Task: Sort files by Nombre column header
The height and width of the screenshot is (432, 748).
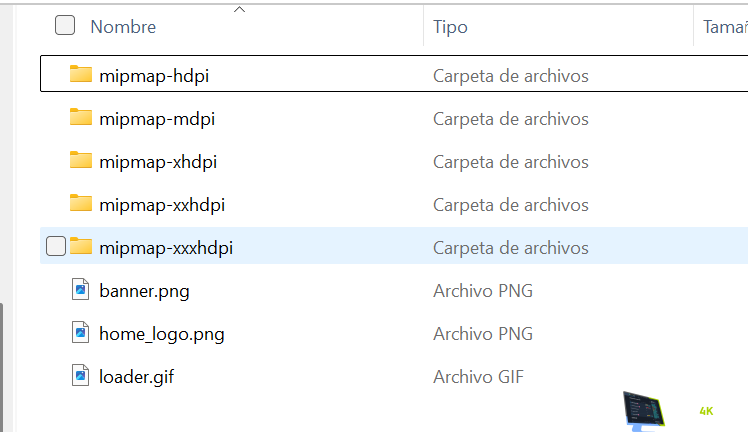Action: (123, 27)
